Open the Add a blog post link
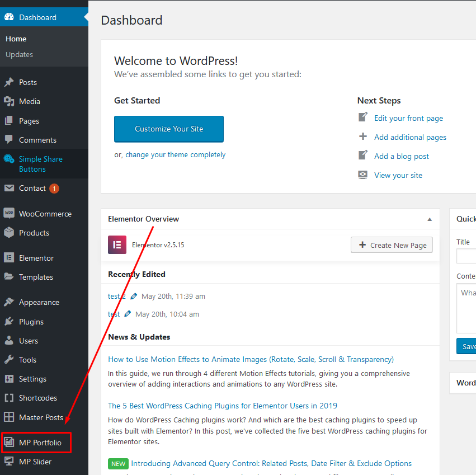 tap(402, 156)
